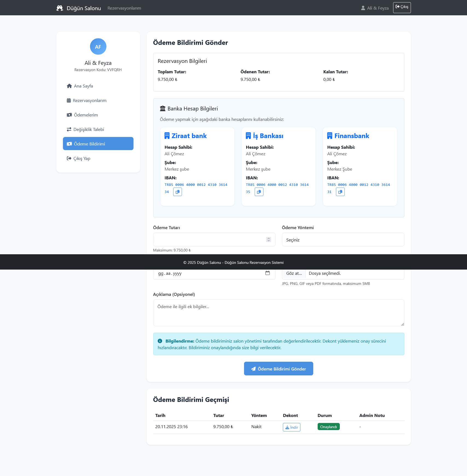This screenshot has height=476, width=467.
Task: Copy the Ziraat bank IBAN
Action: 177,192
